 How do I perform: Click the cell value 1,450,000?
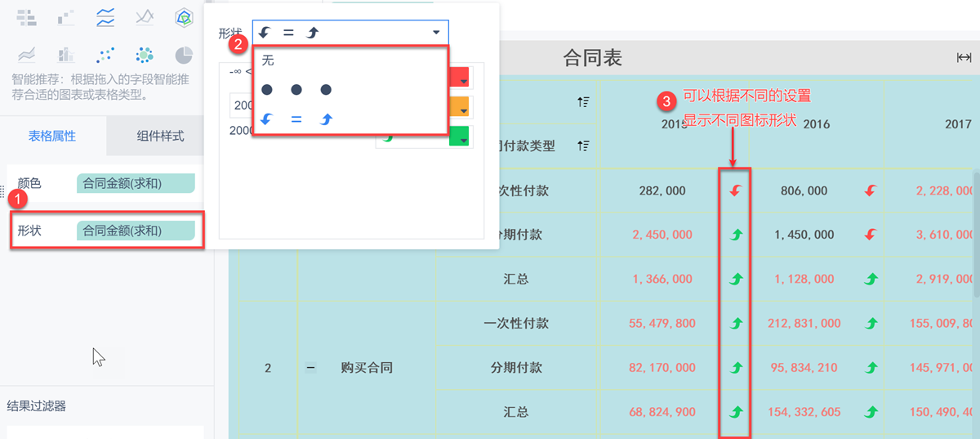click(804, 235)
